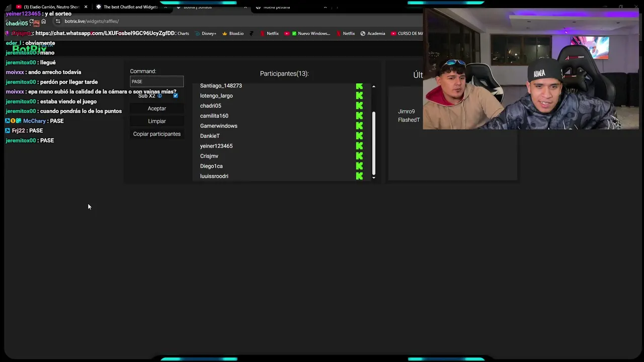Image resolution: width=644 pixels, height=362 pixels.
Task: Click the Participantes(13) heading
Action: 284,73
